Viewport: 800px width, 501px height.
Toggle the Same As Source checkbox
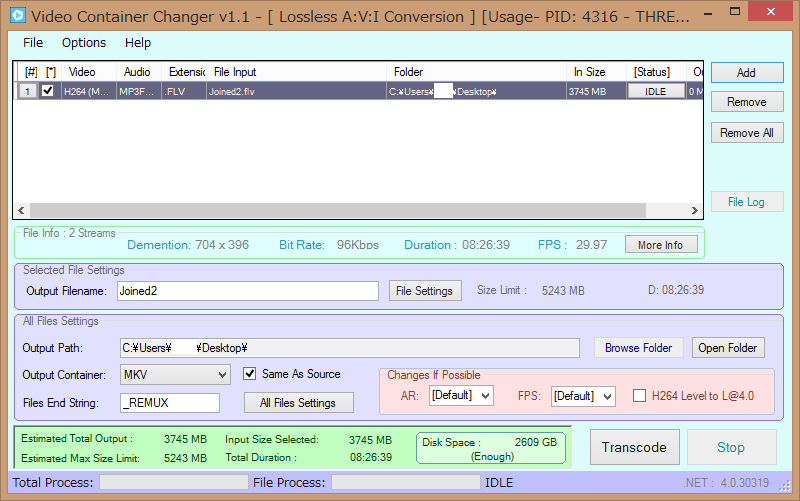tap(250, 374)
